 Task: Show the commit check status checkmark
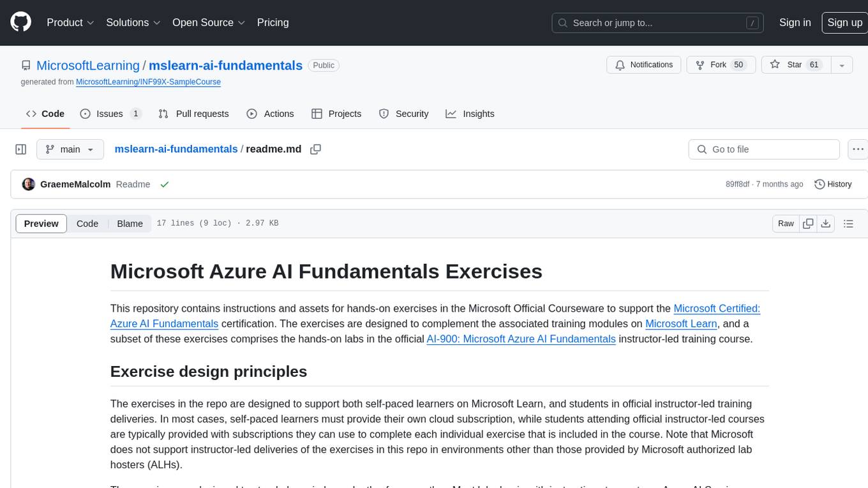(x=165, y=184)
